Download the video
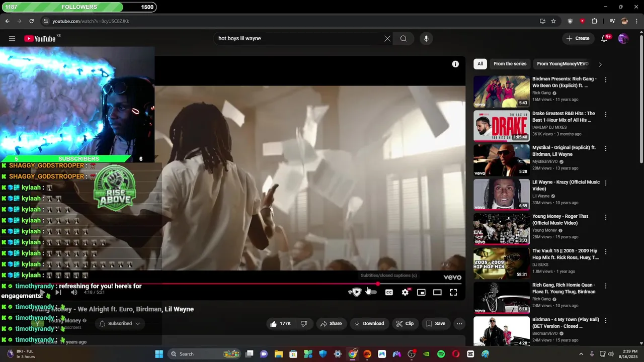 click(369, 324)
